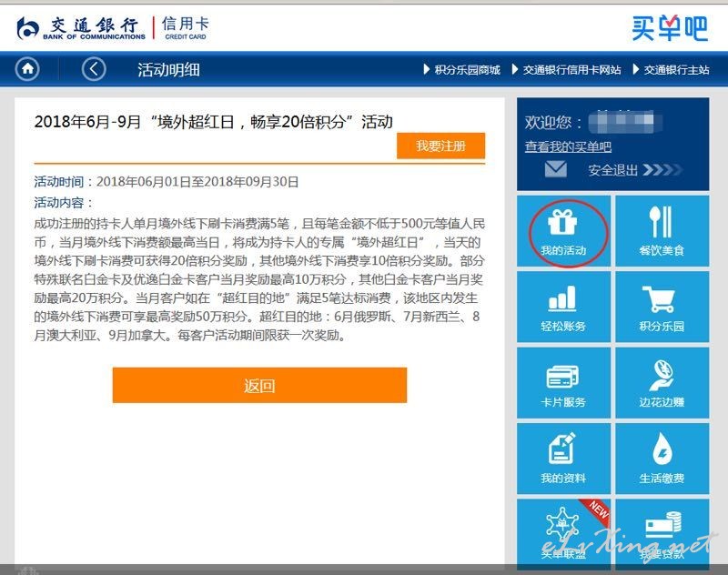728x575 pixels.
Task: Click the back arrow circle icon
Action: click(94, 69)
